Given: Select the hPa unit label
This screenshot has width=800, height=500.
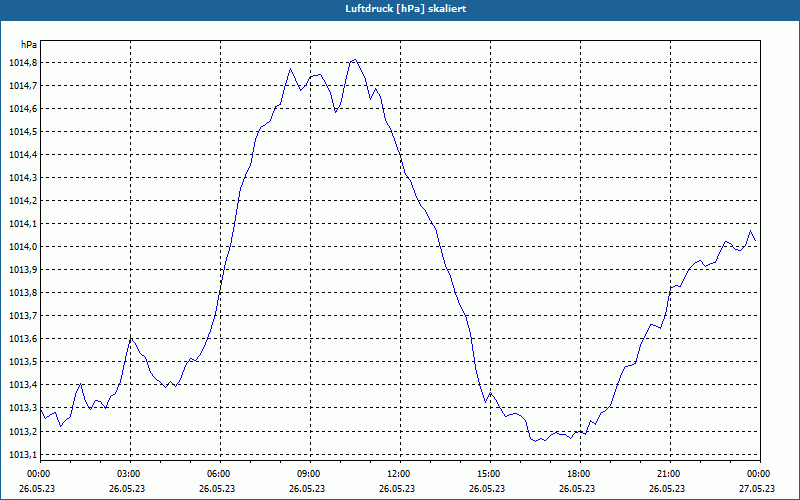Looking at the screenshot, I should tap(29, 44).
